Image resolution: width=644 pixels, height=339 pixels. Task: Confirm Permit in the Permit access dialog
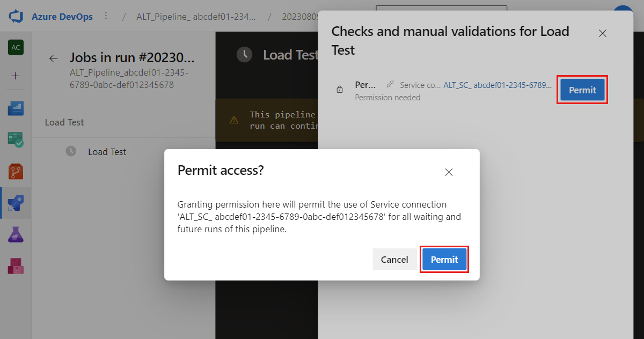click(444, 260)
